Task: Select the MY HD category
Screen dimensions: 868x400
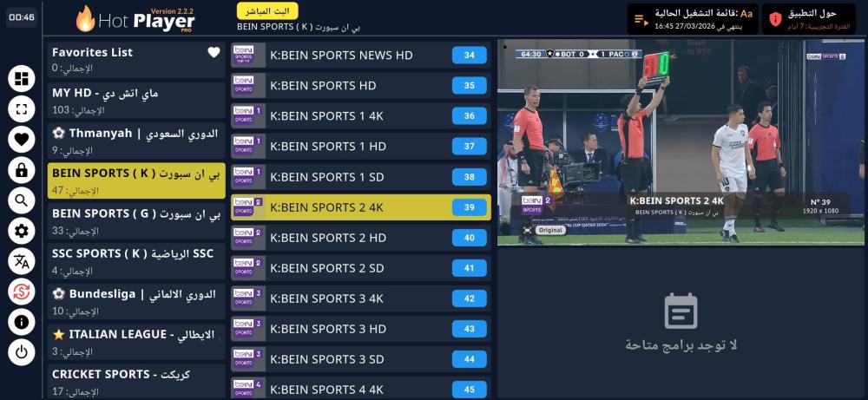Action: pyautogui.click(x=136, y=100)
